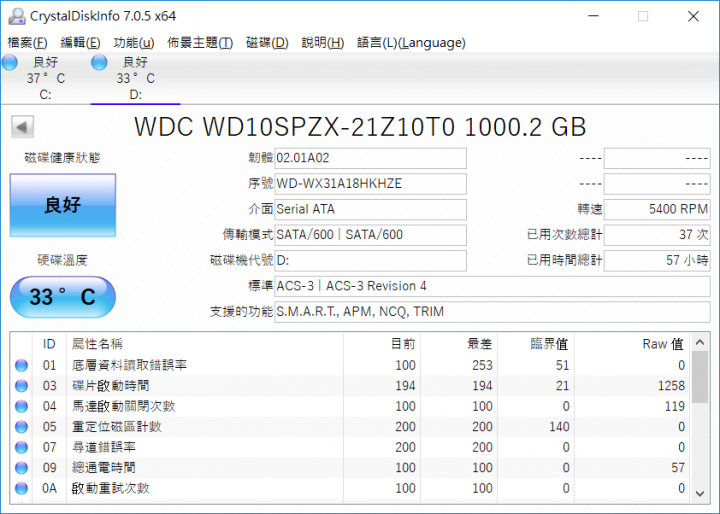This screenshot has height=514, width=720.
Task: Close the CrystalDiskInfo window
Action: pyautogui.click(x=693, y=16)
